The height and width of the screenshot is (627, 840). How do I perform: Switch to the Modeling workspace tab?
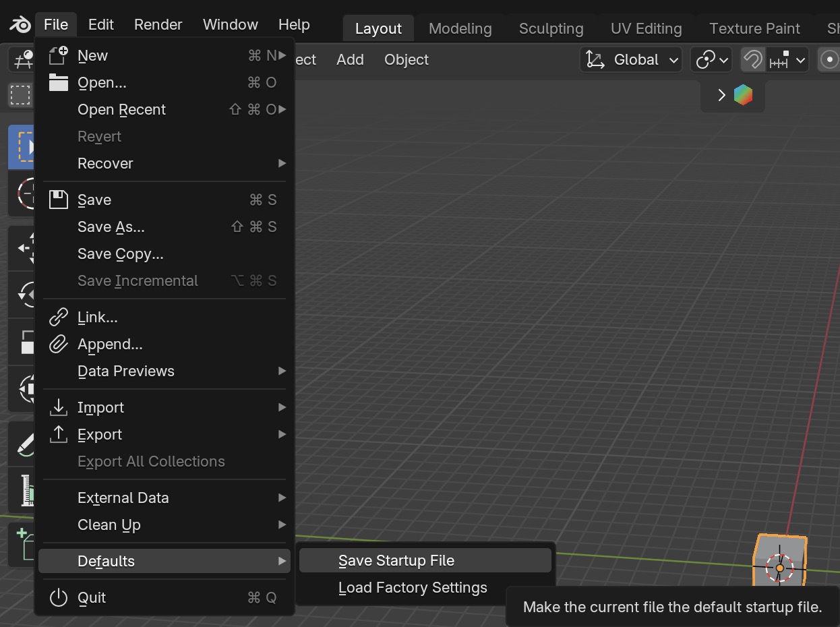(460, 29)
